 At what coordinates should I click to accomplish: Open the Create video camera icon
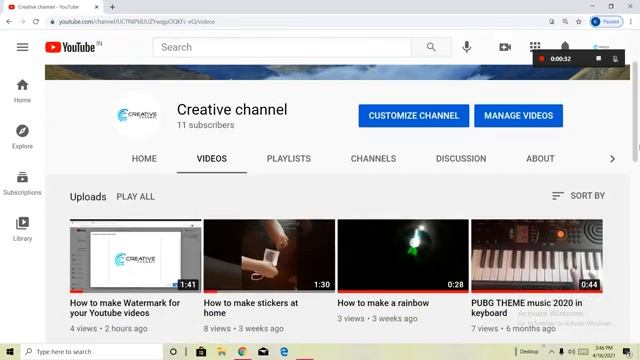point(505,47)
